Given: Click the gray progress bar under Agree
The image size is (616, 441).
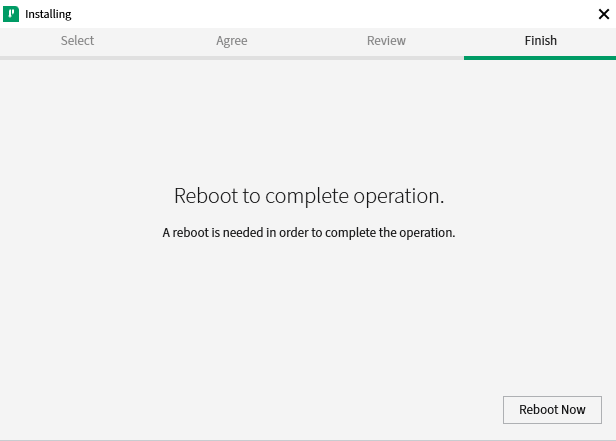Looking at the screenshot, I should 231,58.
